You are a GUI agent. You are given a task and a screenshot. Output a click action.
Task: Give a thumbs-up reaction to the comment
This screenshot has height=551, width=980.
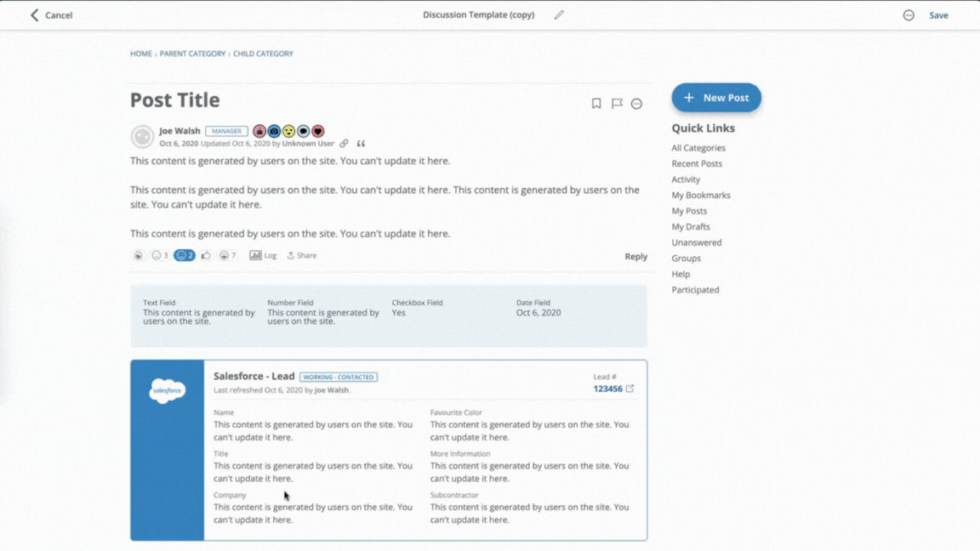tap(205, 254)
